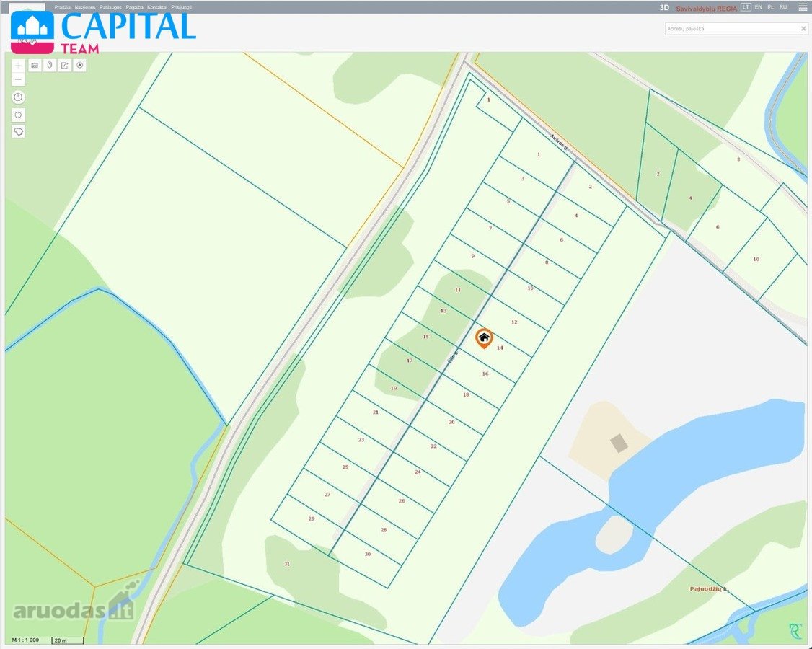This screenshot has height=649, width=812.
Task: Switch language to EN
Action: point(758,7)
